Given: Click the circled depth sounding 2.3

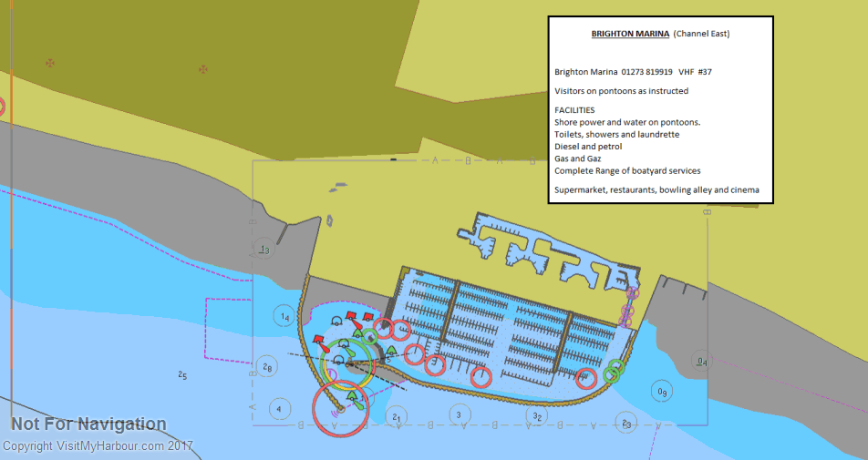Looking at the screenshot, I should [626, 423].
